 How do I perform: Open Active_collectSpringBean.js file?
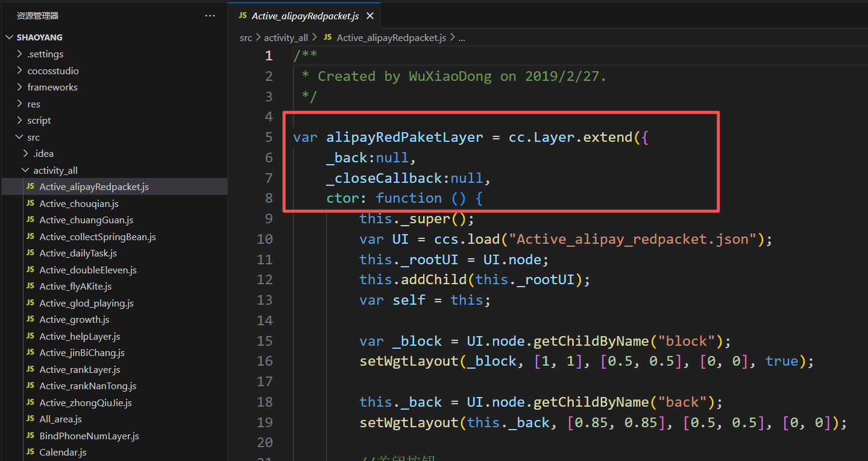(x=115, y=237)
